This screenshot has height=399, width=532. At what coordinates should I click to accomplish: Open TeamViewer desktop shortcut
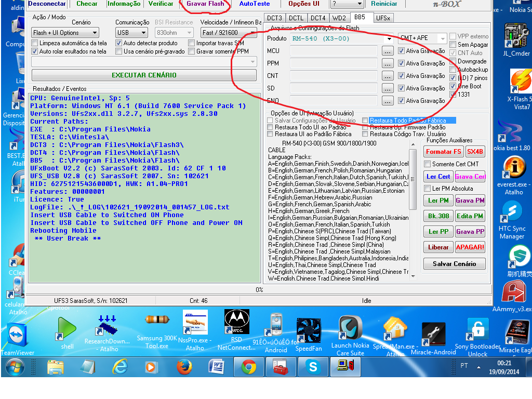(16, 339)
